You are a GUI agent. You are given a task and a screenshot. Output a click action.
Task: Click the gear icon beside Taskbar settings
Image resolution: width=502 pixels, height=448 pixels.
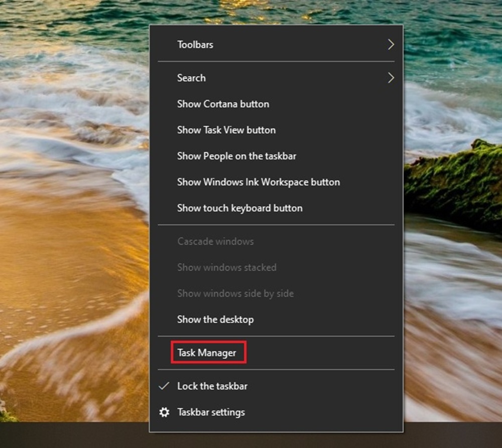(164, 412)
